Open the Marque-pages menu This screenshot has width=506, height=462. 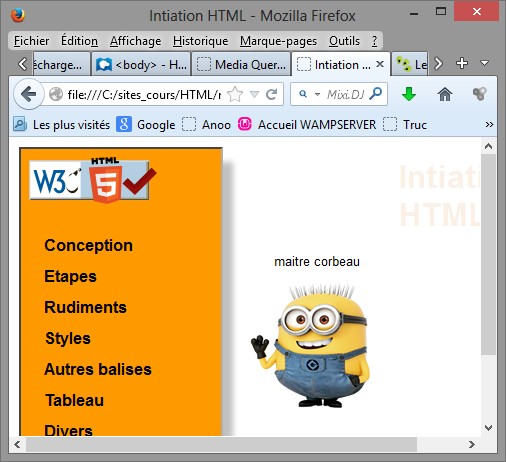[278, 41]
